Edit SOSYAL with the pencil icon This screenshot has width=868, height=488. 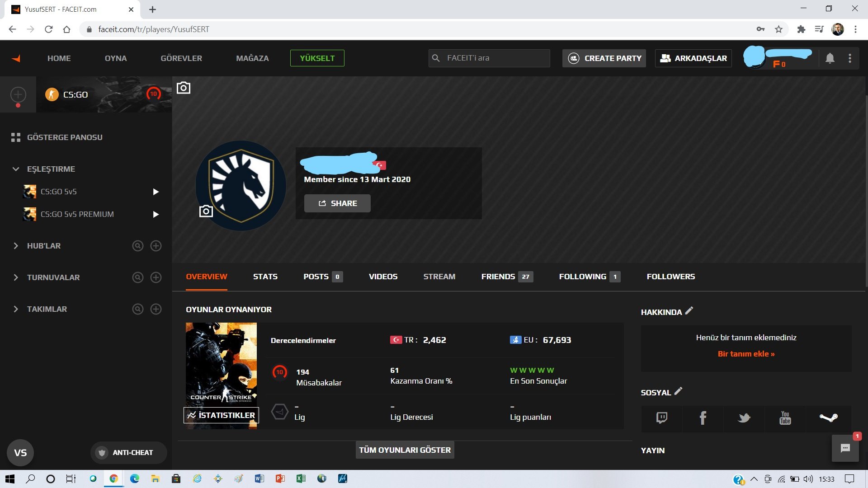678,391
